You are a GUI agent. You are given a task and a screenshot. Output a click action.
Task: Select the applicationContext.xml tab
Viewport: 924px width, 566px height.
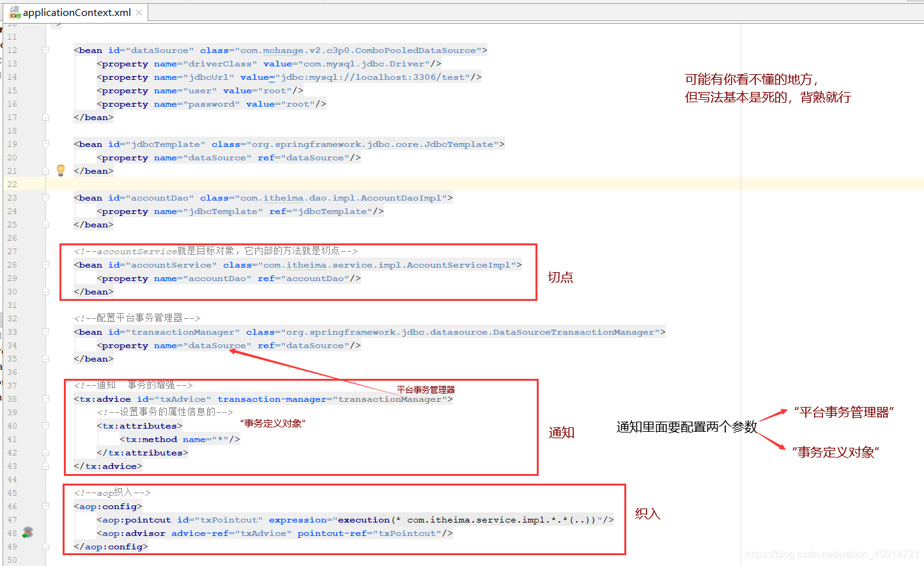click(76, 12)
